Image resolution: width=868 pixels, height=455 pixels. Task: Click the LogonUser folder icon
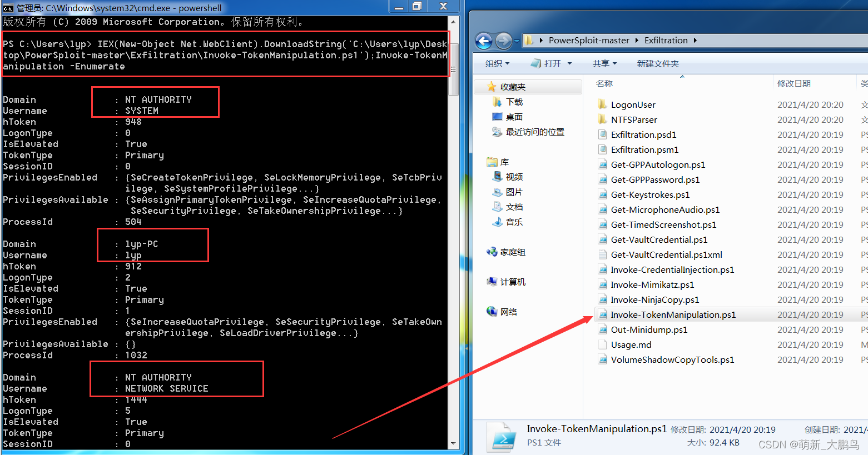tap(602, 104)
